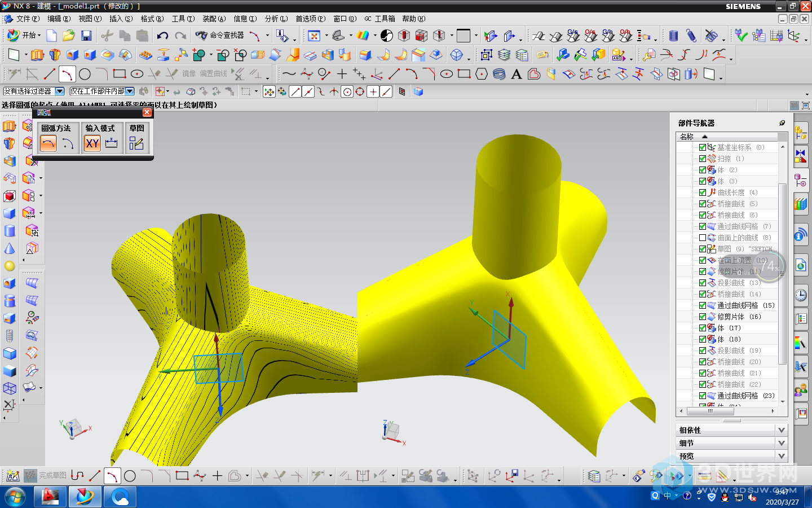
Task: Uncheck 基准坐标系 (0) checkbox
Action: 703,147
